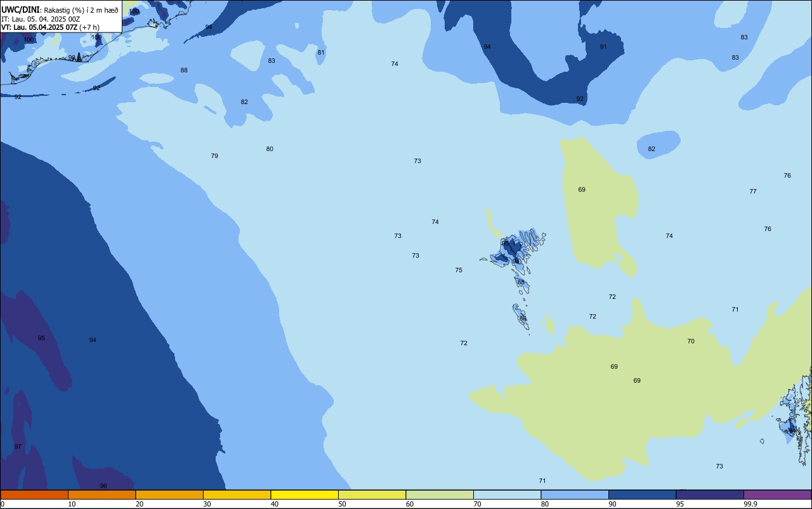812x509 pixels.
Task: Click the humidity value 79 on the map
Action: coord(214,156)
